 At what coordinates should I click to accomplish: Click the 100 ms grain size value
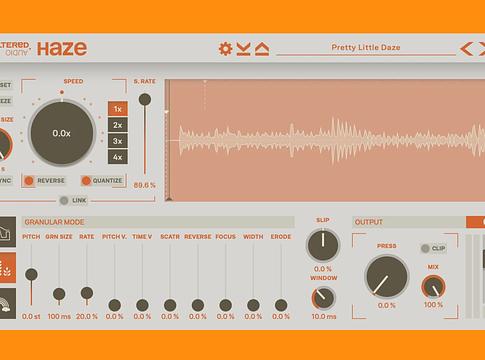point(59,316)
